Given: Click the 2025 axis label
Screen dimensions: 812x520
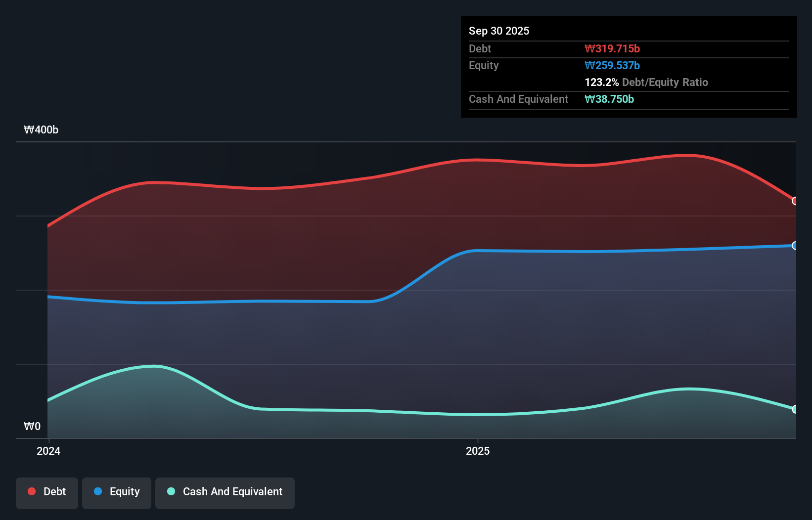Looking at the screenshot, I should 478,450.
